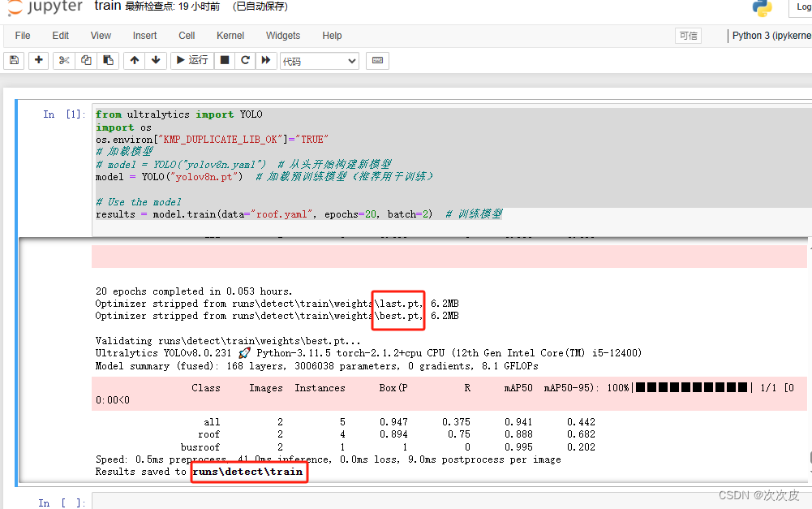Click the last checkpoint status text
812x509 pixels.
(x=173, y=6)
